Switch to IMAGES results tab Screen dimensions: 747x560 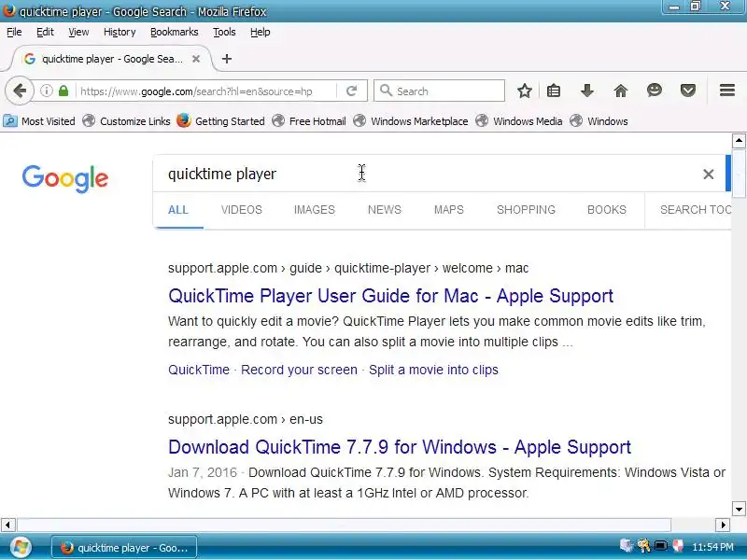coord(315,210)
